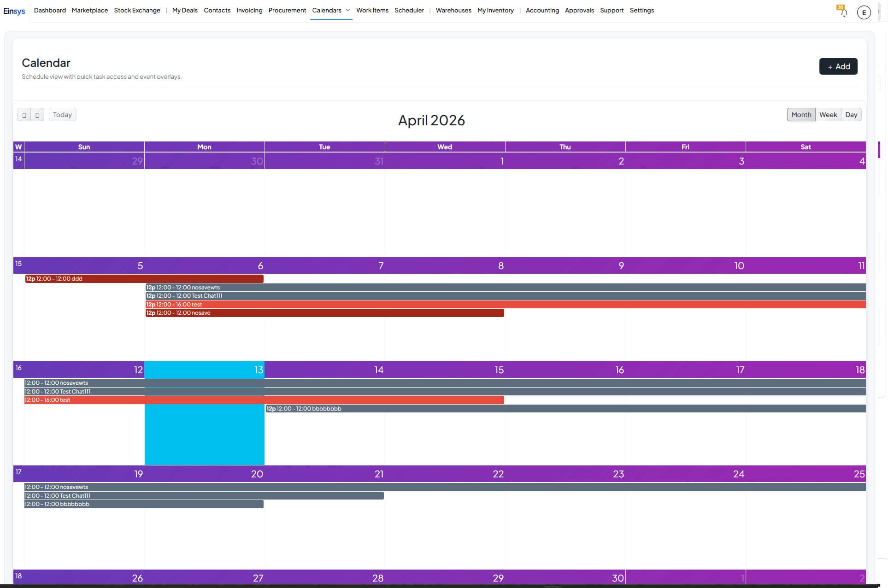Go to next month arrow button
Viewport: 888px width, 588px height.
tap(37, 115)
